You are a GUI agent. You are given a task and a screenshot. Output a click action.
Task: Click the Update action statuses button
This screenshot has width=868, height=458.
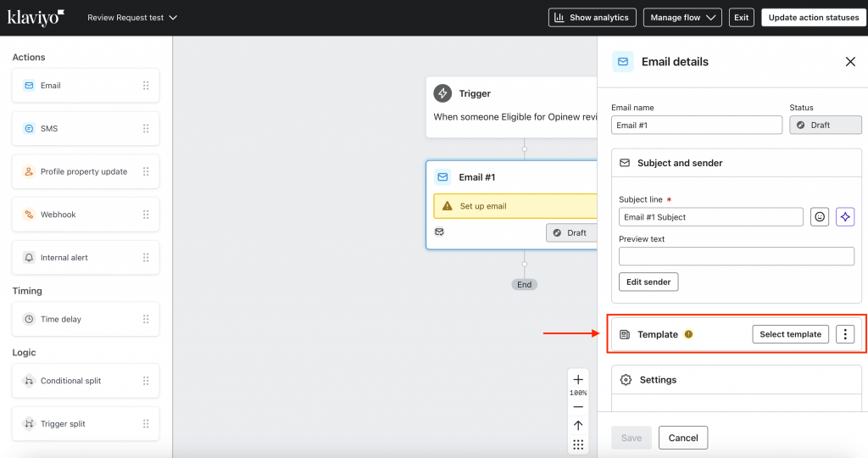(813, 18)
